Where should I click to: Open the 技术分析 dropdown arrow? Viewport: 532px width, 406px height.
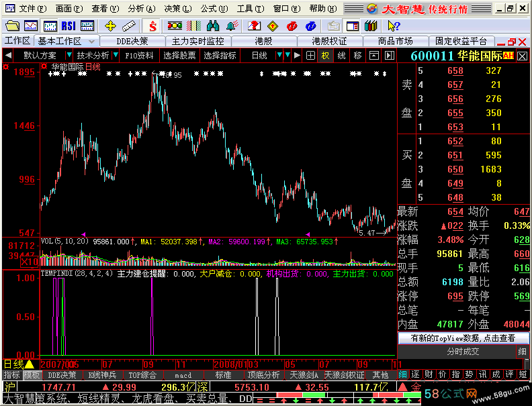coord(116,55)
